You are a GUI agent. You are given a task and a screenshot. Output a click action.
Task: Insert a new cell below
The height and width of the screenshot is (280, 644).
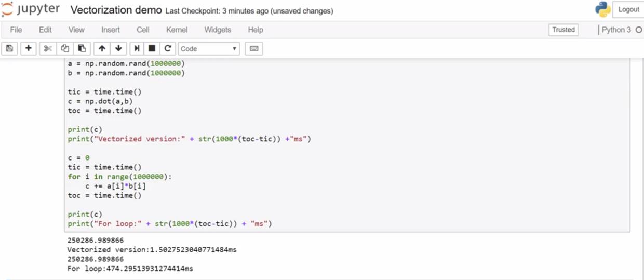(x=28, y=48)
